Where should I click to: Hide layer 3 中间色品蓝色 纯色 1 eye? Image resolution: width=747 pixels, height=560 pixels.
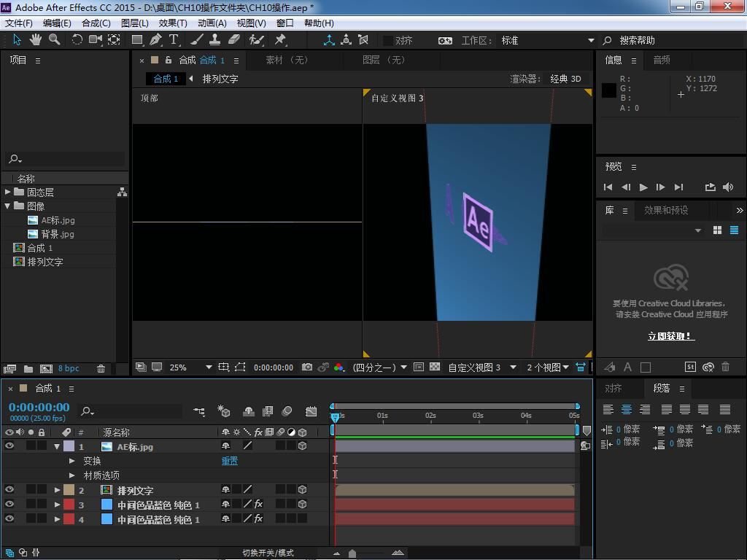[9, 504]
